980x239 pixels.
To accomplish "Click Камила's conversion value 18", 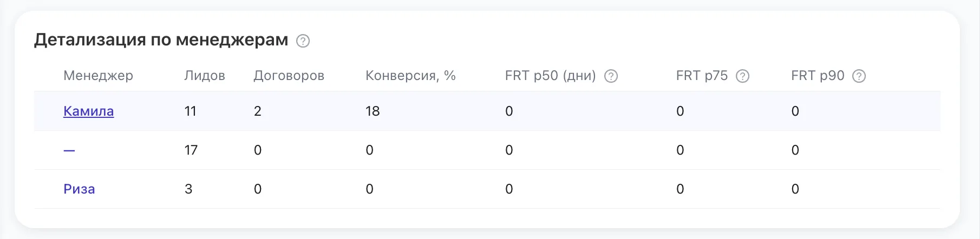I will (x=373, y=111).
